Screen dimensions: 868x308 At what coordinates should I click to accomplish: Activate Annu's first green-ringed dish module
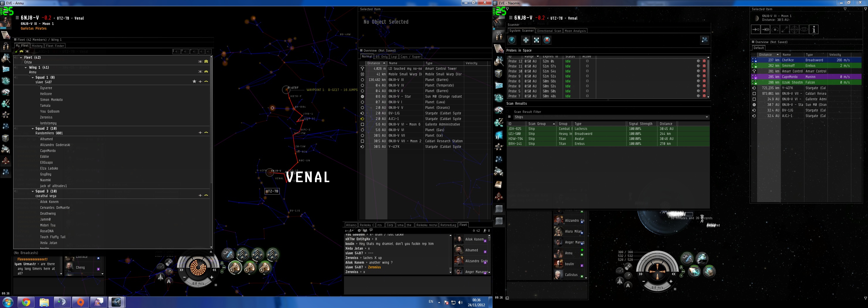235,268
